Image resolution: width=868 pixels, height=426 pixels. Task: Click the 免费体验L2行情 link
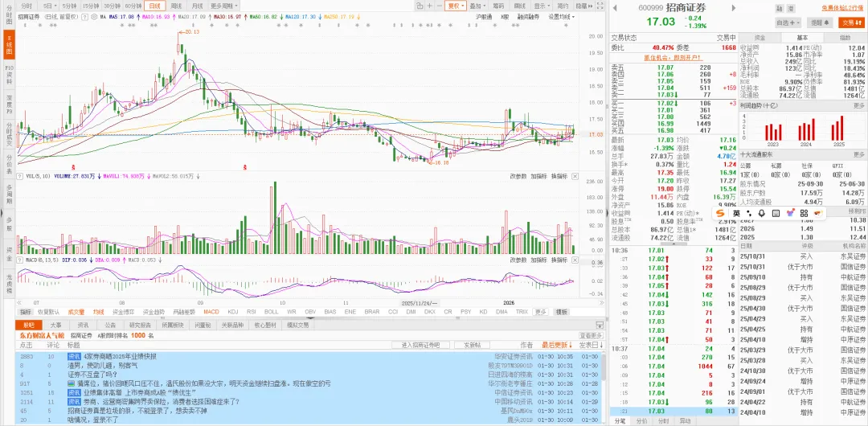(841, 8)
